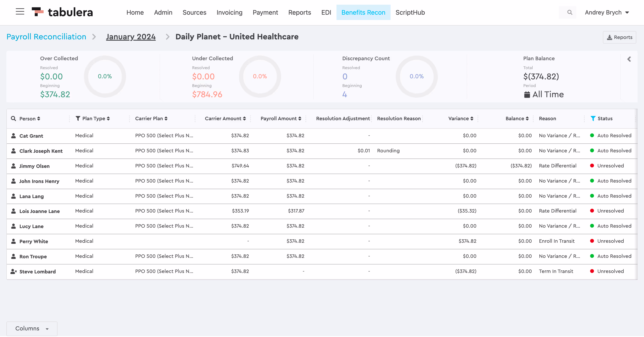Viewport: 644px width, 337px height.
Task: Click the All Time period selector
Action: (x=544, y=94)
